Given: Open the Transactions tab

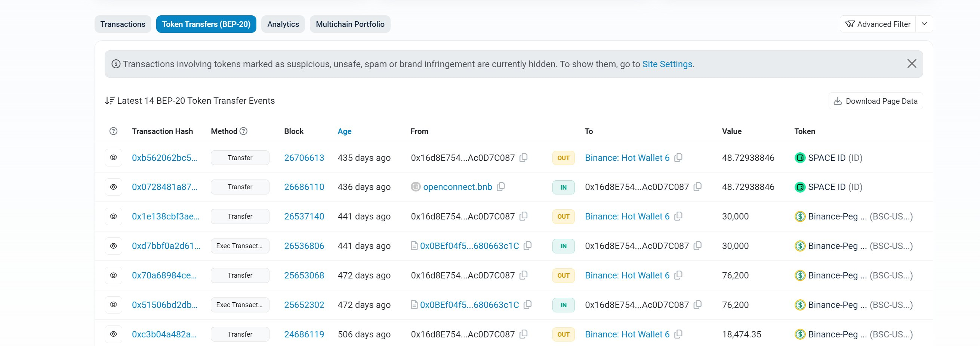Looking at the screenshot, I should (x=123, y=24).
